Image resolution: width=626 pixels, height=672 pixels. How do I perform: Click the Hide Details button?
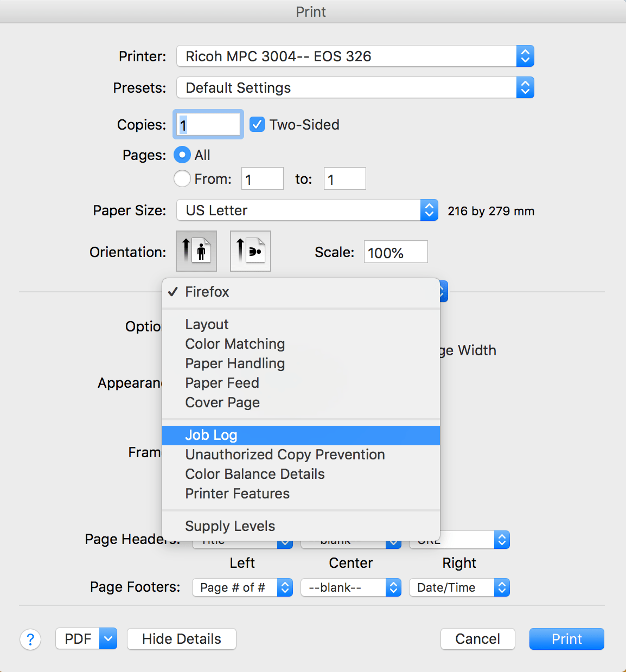[181, 639]
